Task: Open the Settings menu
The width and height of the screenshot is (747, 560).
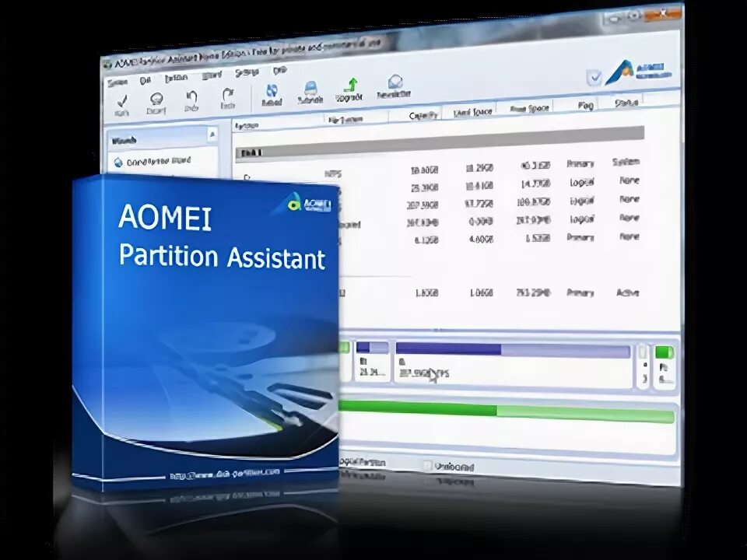Action: (247, 73)
